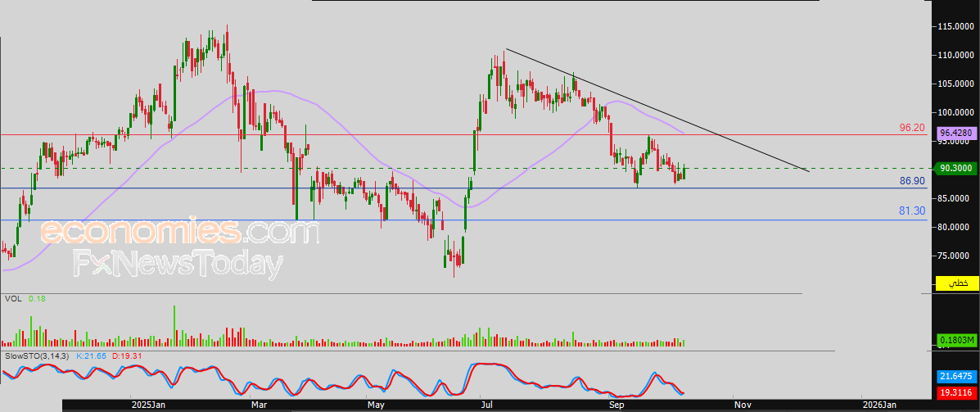Select 2025Jan on the time axis
Screen dimensions: 980x412
148,405
